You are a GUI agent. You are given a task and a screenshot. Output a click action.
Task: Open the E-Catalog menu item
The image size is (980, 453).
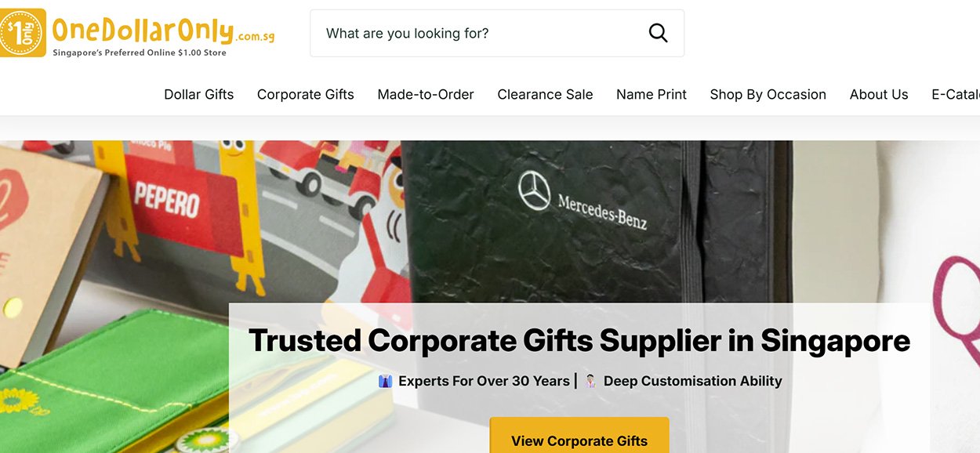[x=956, y=95]
